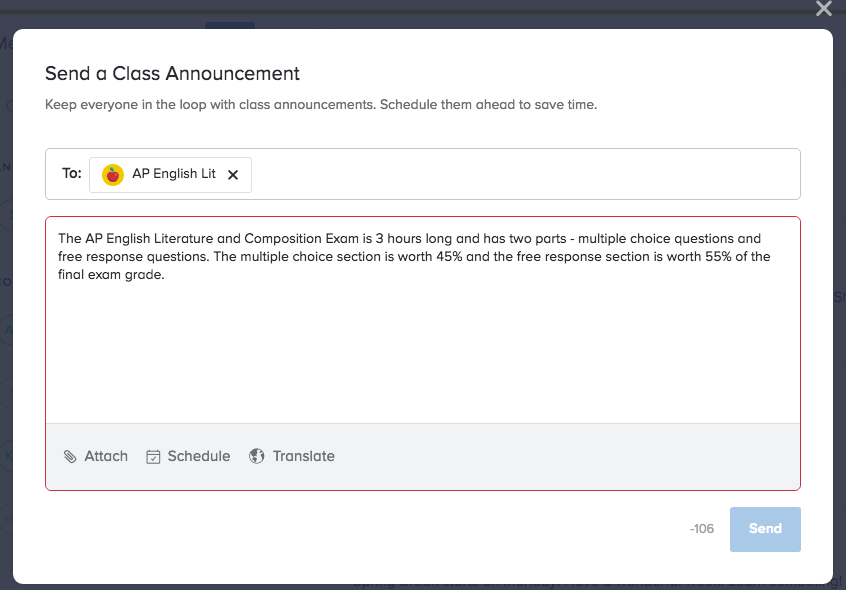Click the "Keep everyone in the loop" subtitle
This screenshot has height=590, width=846.
click(x=321, y=104)
